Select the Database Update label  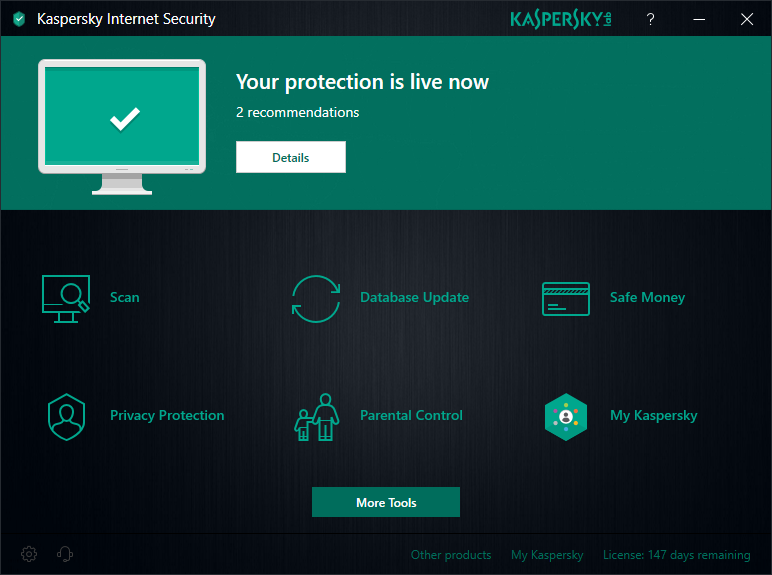tap(415, 297)
